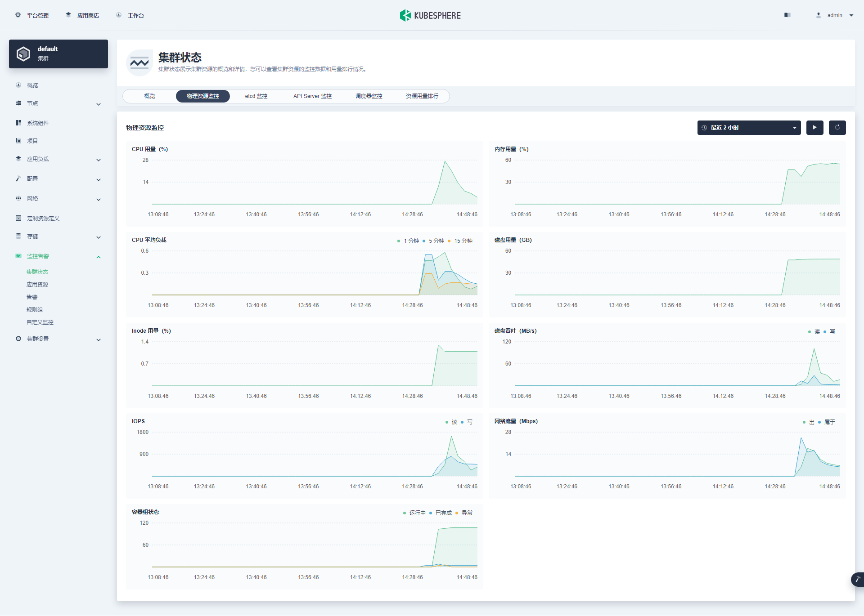Switch to the 调度器监控 tab
Screen dimensions: 864x616
coord(369,96)
